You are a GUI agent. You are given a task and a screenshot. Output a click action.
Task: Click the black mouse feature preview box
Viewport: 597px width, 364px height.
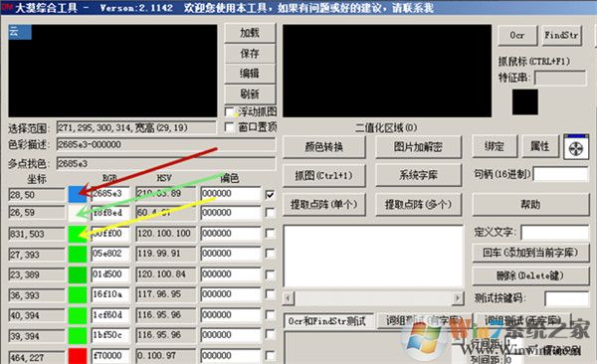point(525,102)
